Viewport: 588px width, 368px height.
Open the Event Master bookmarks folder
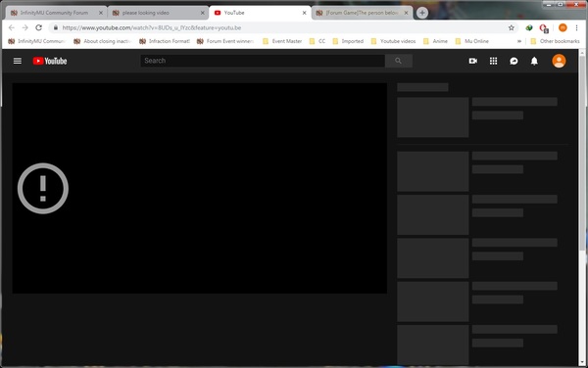coord(282,41)
